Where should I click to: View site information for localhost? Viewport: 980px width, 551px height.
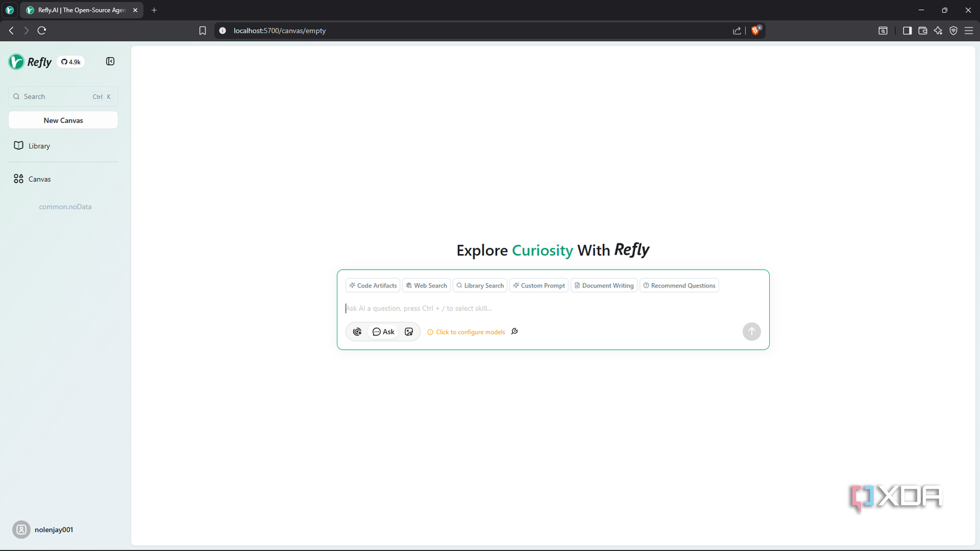tap(223, 30)
